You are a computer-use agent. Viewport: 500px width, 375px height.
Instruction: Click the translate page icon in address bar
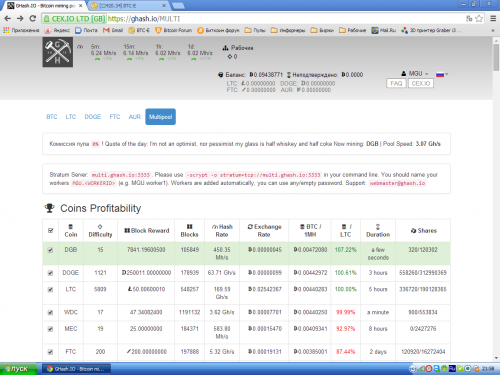(469, 19)
